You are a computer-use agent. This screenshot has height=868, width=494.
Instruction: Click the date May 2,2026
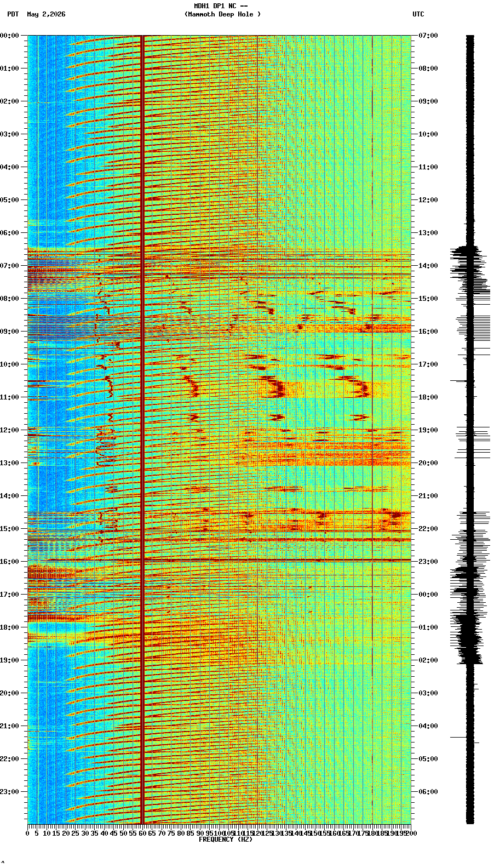coord(46,14)
